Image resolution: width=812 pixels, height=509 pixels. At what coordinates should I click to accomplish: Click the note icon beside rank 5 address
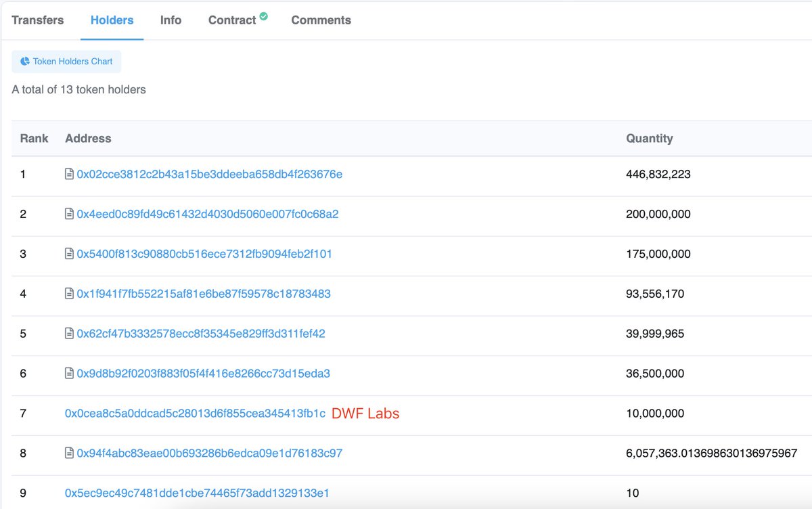68,333
